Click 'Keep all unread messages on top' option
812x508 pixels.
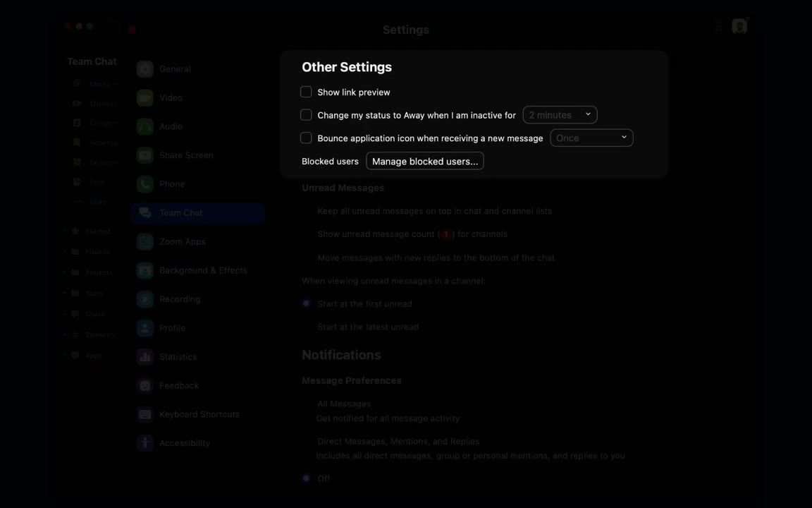click(434, 211)
